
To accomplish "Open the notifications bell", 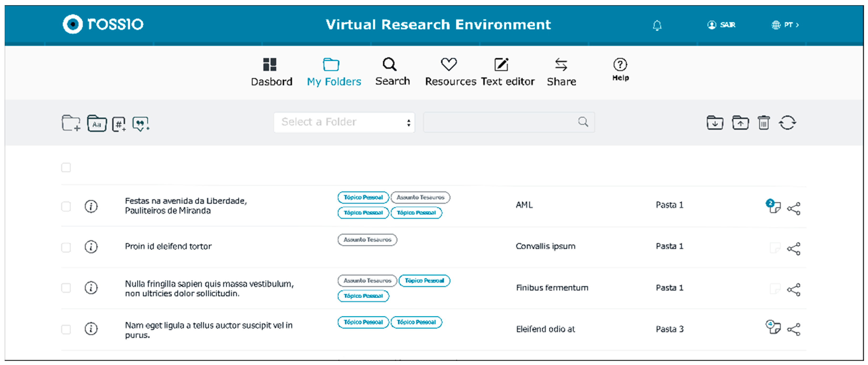I will coord(657,25).
